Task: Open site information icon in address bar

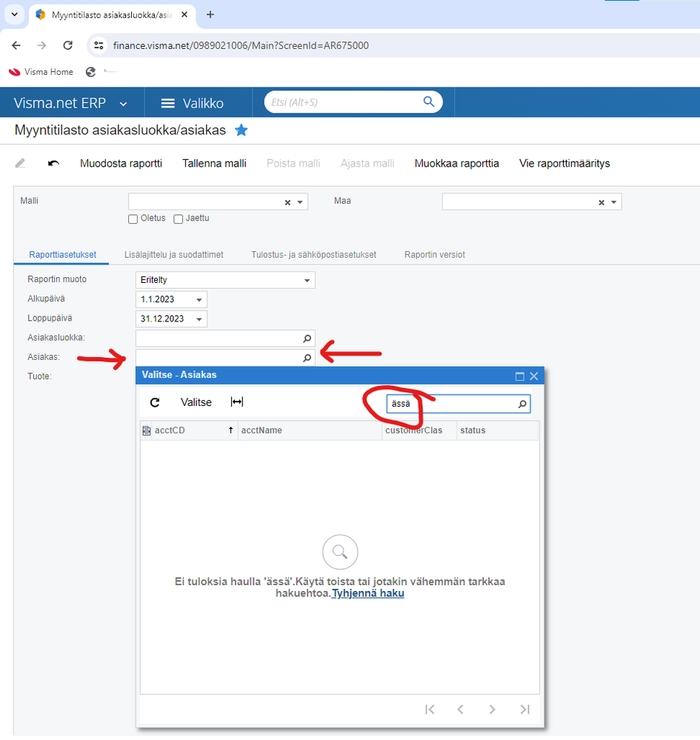Action: tap(99, 45)
